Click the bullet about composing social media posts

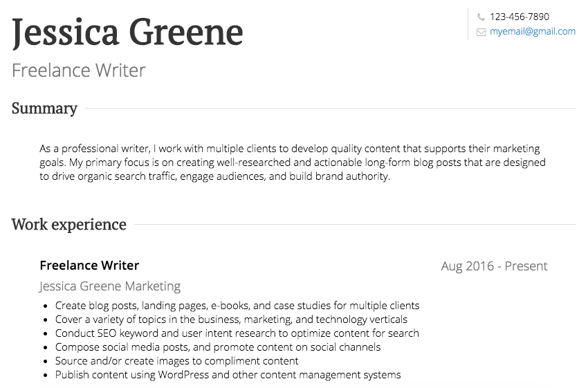pyautogui.click(x=218, y=347)
